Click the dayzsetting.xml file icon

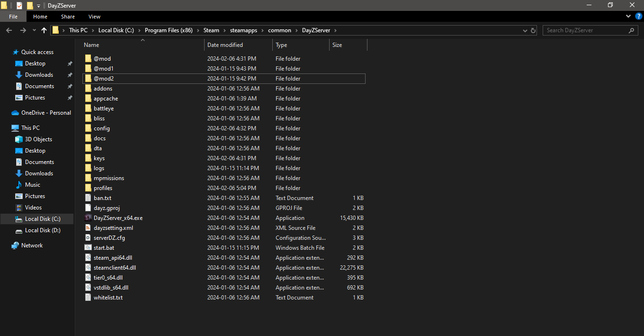(88, 228)
